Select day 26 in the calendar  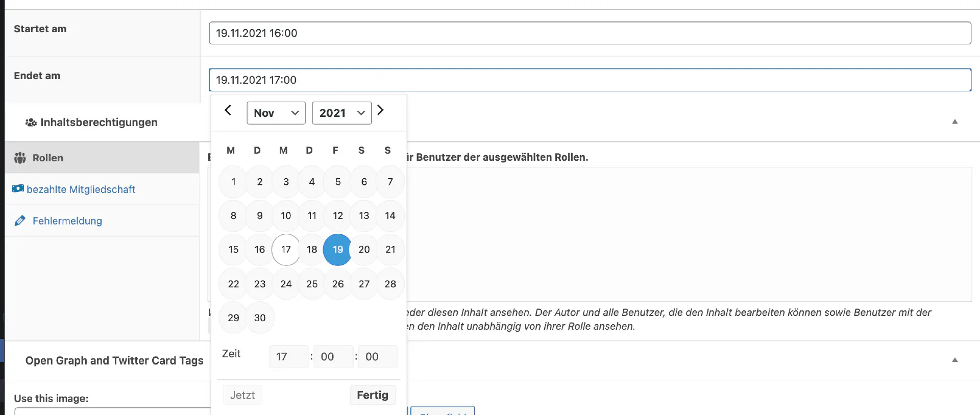pos(338,284)
